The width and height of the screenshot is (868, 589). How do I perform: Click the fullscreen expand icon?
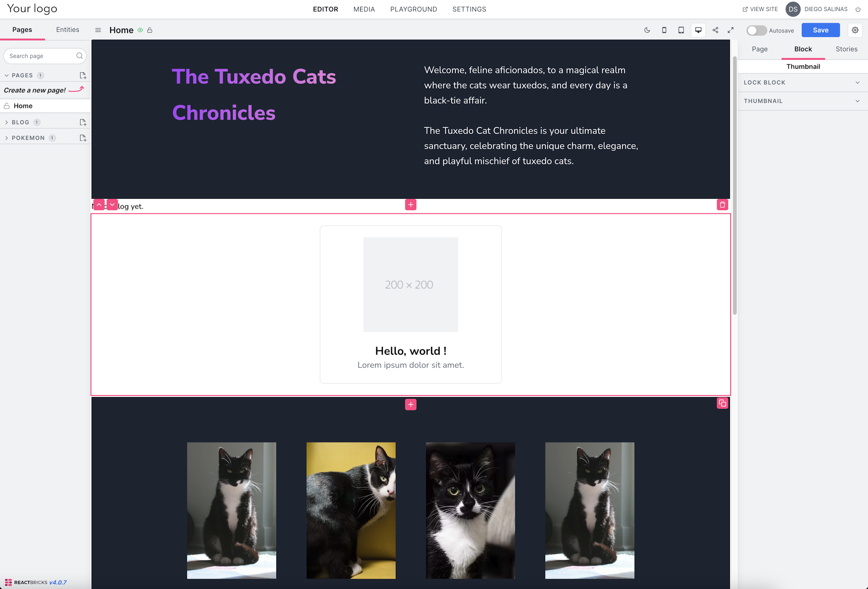tap(731, 30)
